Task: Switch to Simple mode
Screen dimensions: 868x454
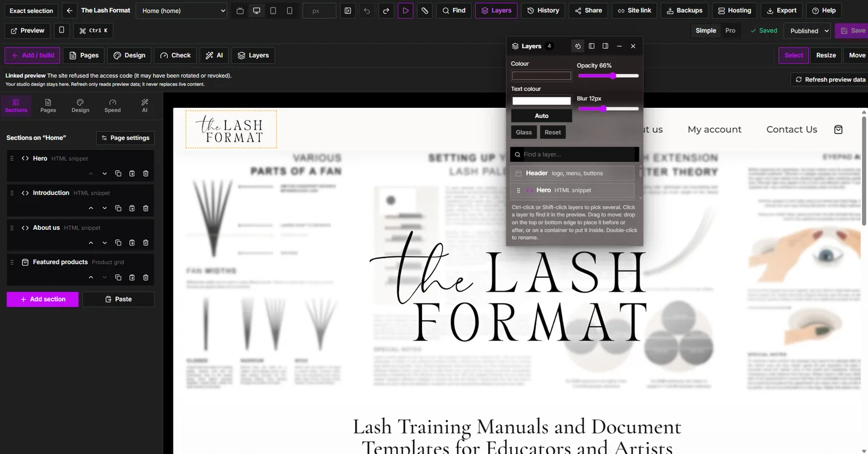Action: (x=706, y=31)
